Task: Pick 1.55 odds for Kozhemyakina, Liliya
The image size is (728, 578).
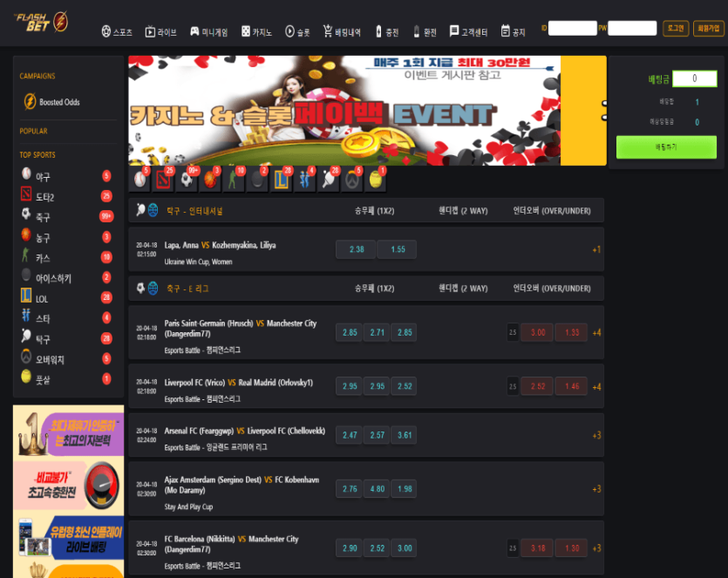Action: point(398,249)
